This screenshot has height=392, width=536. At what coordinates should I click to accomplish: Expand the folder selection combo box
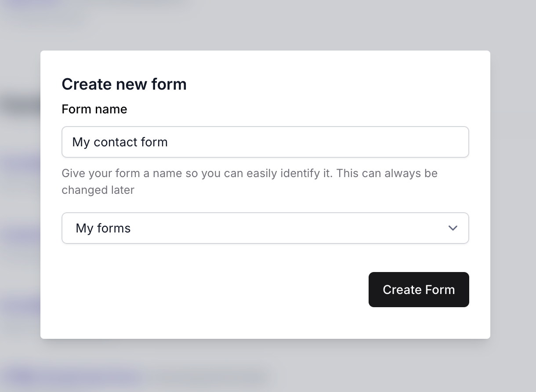(x=265, y=228)
